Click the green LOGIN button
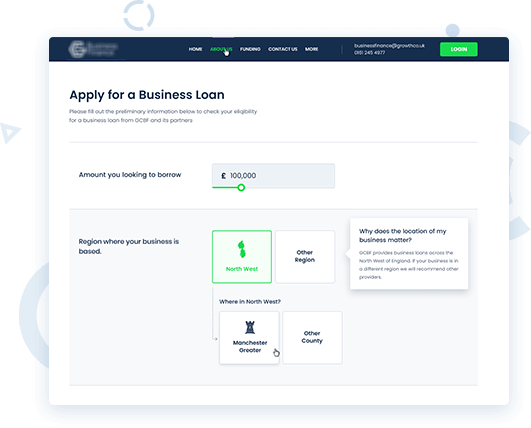The image size is (531, 428). [x=459, y=49]
